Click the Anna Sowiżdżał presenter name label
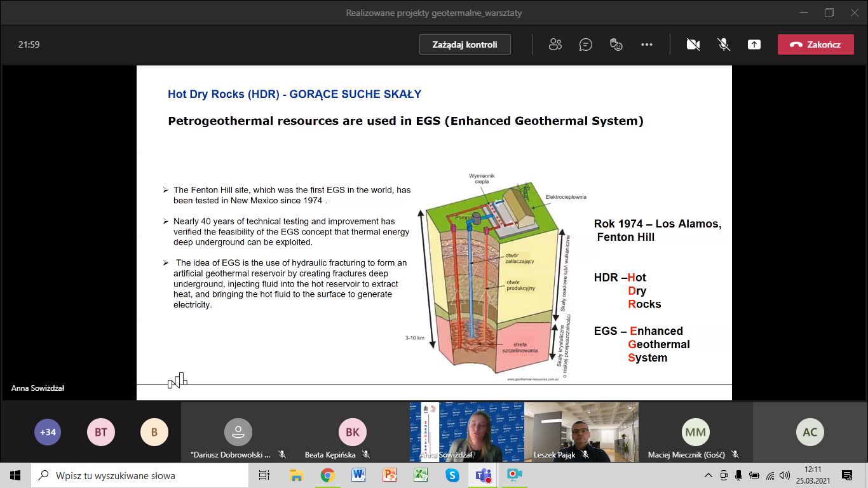 click(x=37, y=388)
